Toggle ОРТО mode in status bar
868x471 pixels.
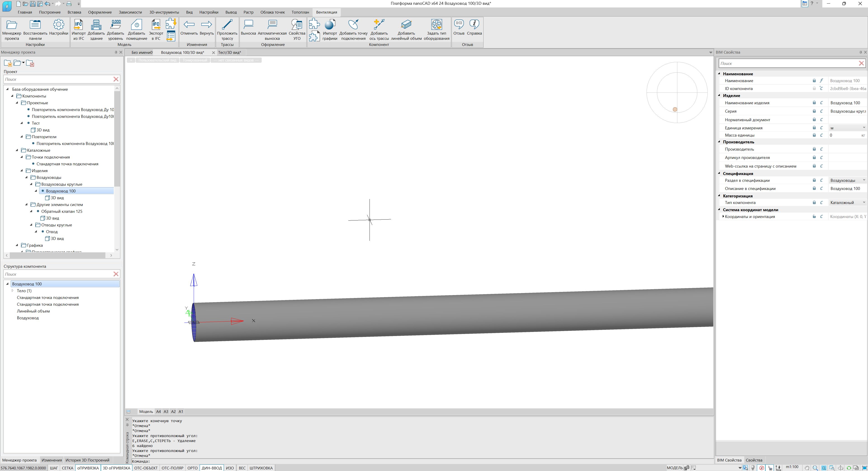192,468
